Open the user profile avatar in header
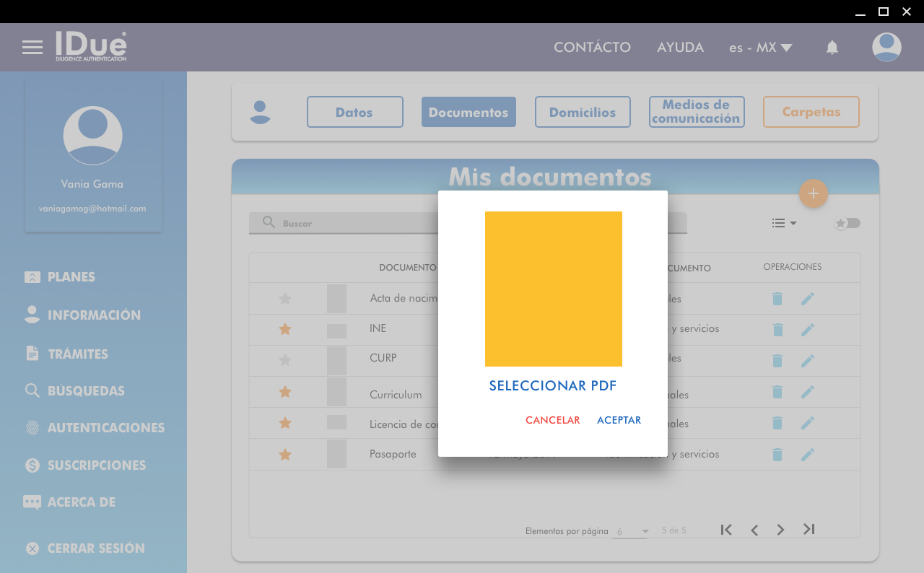The width and height of the screenshot is (924, 573). pos(886,48)
